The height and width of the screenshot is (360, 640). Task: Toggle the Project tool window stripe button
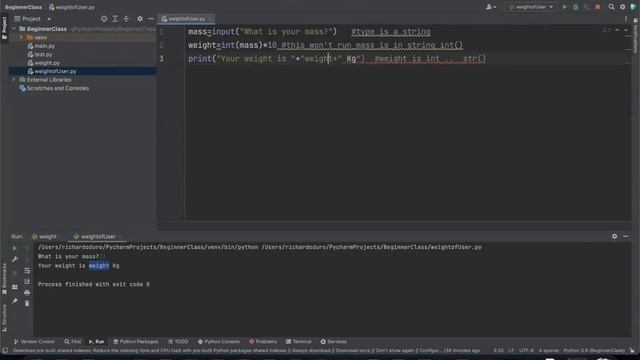click(x=4, y=28)
